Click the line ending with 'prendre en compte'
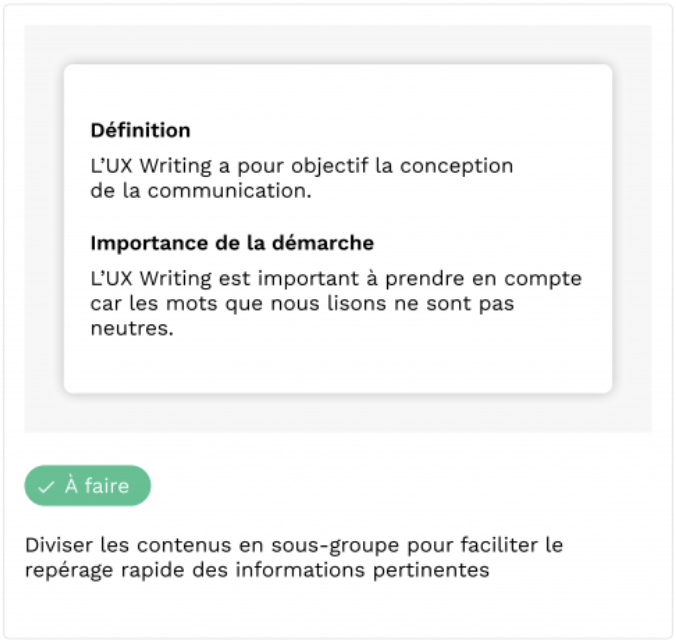Image resolution: width=676 pixels, height=640 pixels. (x=336, y=279)
